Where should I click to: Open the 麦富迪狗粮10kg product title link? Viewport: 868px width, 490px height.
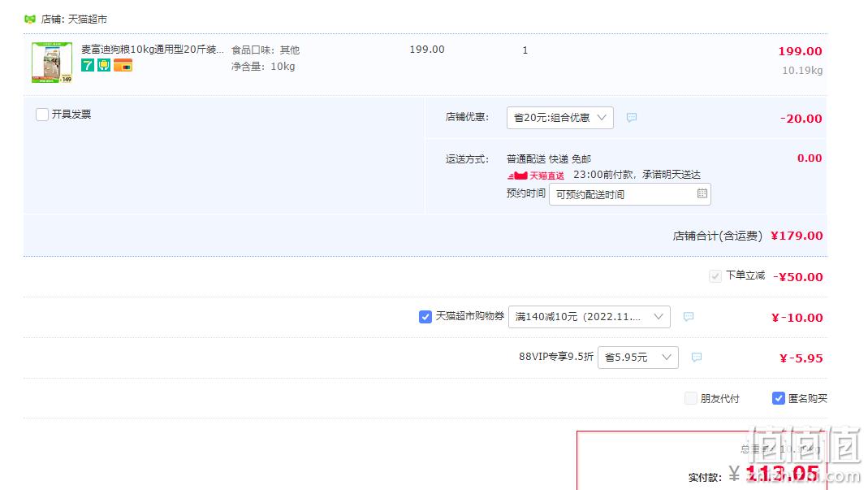pos(152,50)
